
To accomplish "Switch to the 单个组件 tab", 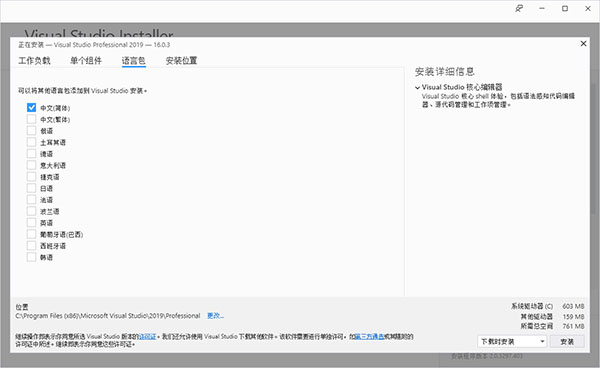I will (86, 60).
